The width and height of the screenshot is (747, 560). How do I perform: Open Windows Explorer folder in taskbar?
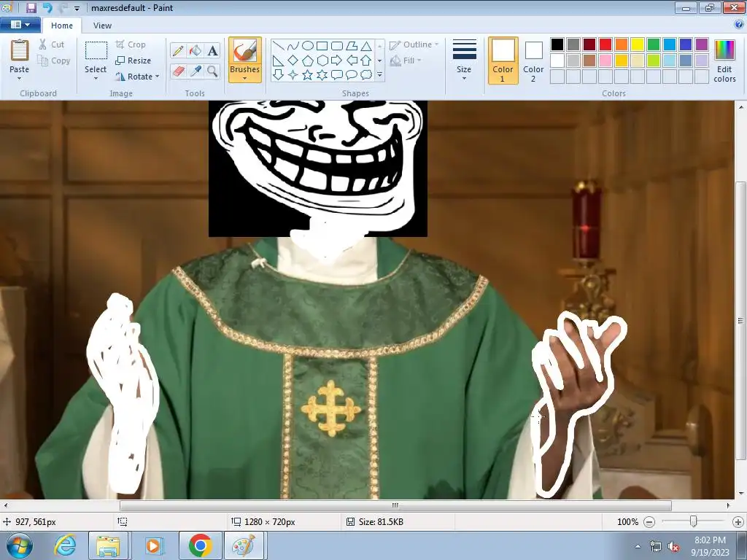(x=109, y=545)
